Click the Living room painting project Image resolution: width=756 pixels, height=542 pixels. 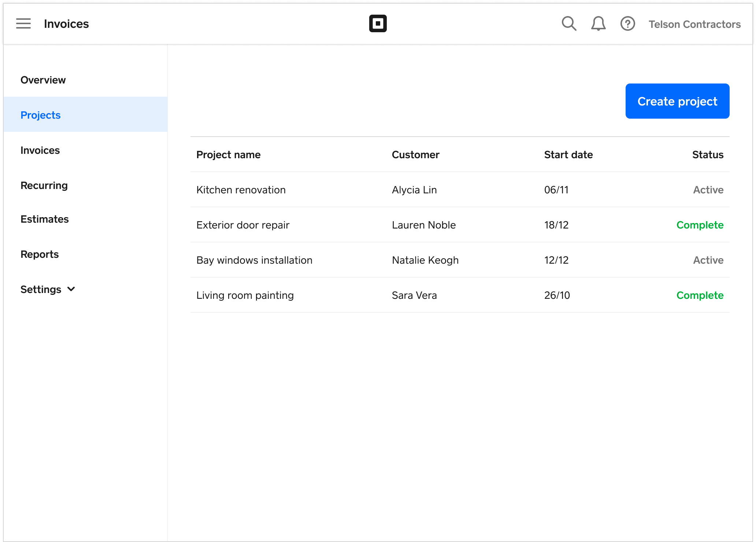pyautogui.click(x=245, y=295)
